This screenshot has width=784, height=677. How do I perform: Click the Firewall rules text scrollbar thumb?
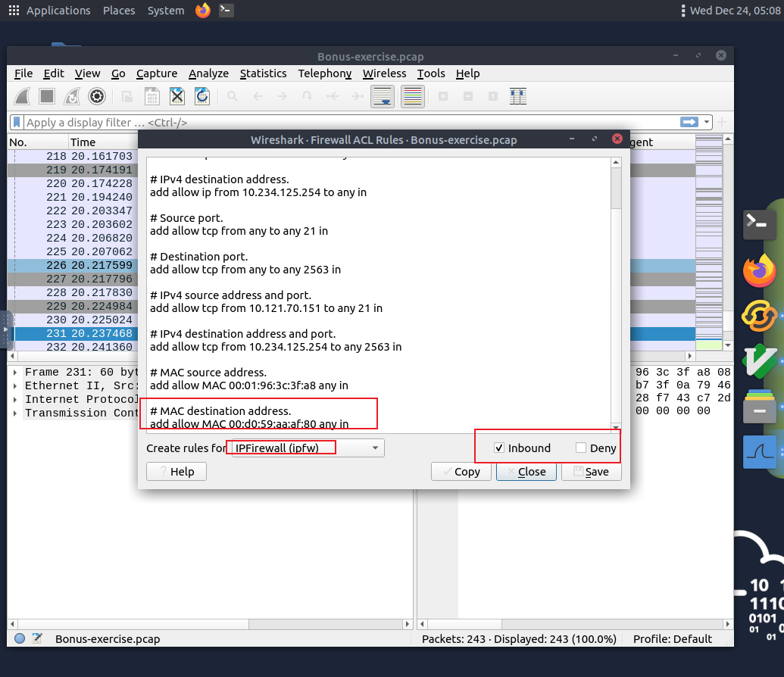coord(616,189)
